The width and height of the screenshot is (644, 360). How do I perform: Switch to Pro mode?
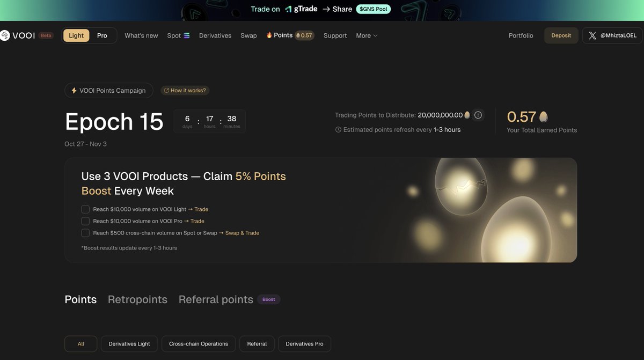(x=102, y=35)
